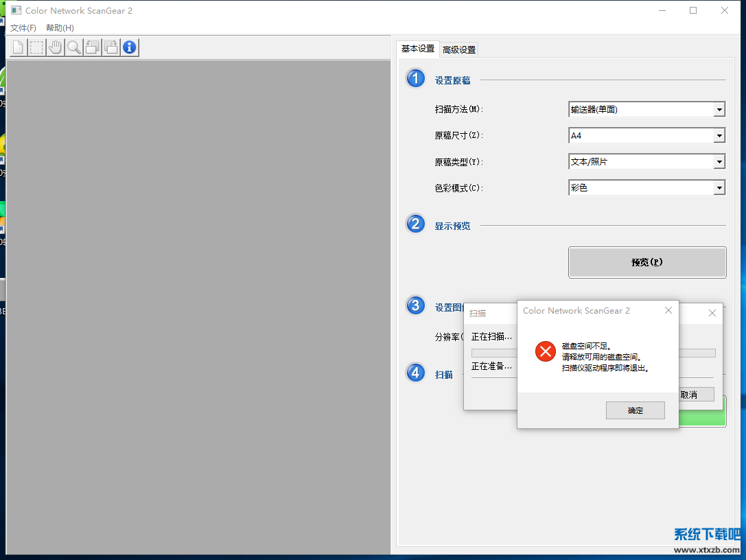
Task: Choose the magnifier zoom tool
Action: [73, 47]
